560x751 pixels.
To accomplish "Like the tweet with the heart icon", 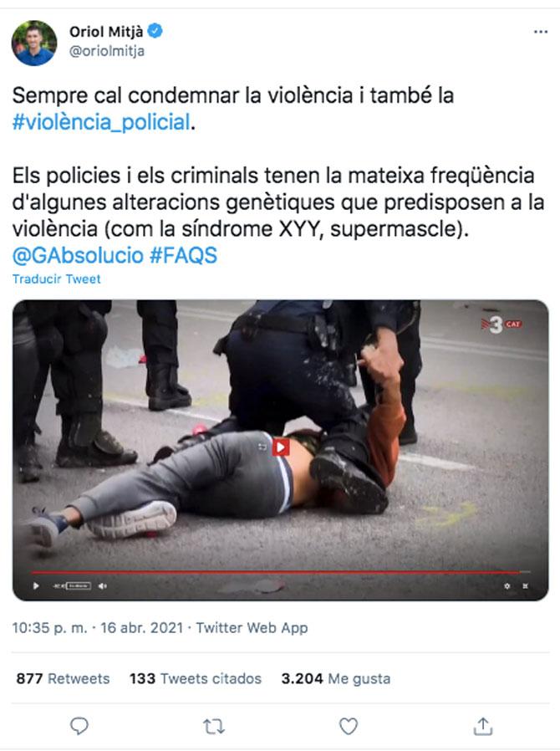I will point(348,726).
